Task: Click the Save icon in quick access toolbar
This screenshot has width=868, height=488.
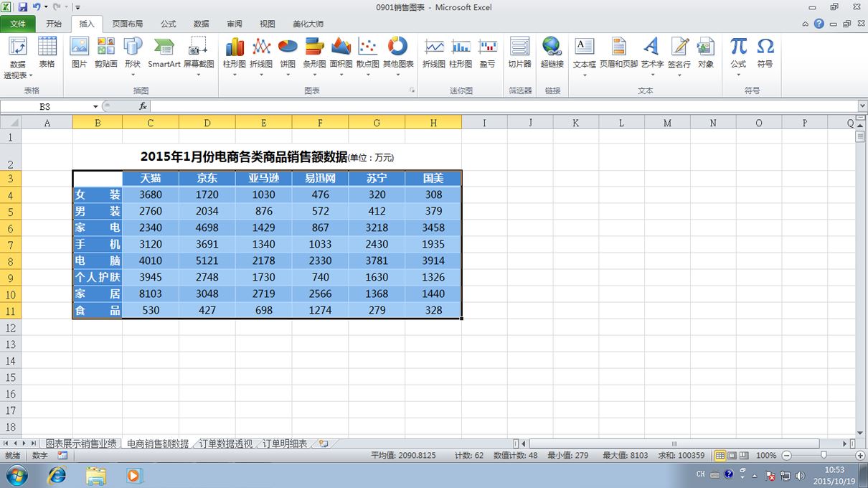Action: pyautogui.click(x=23, y=7)
